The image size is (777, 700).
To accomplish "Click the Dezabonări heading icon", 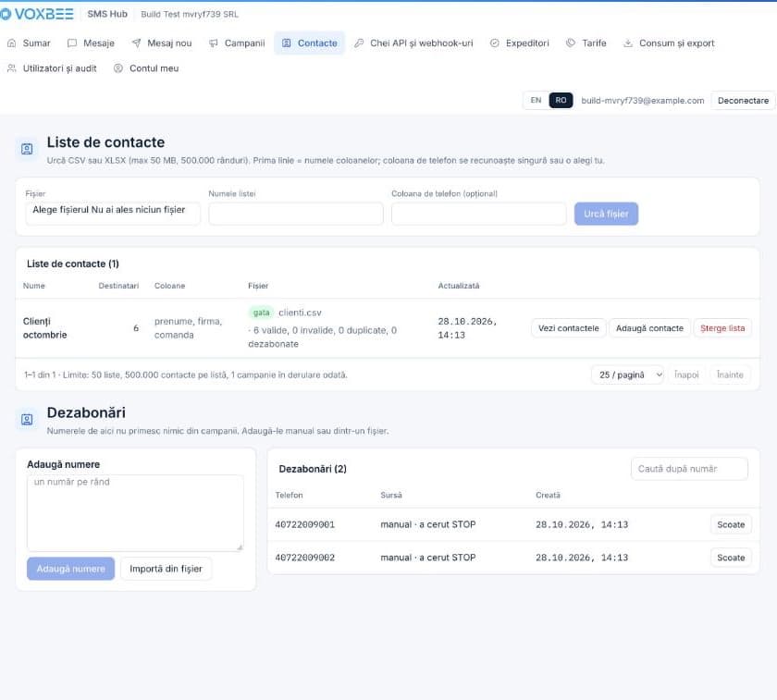I will pos(27,420).
